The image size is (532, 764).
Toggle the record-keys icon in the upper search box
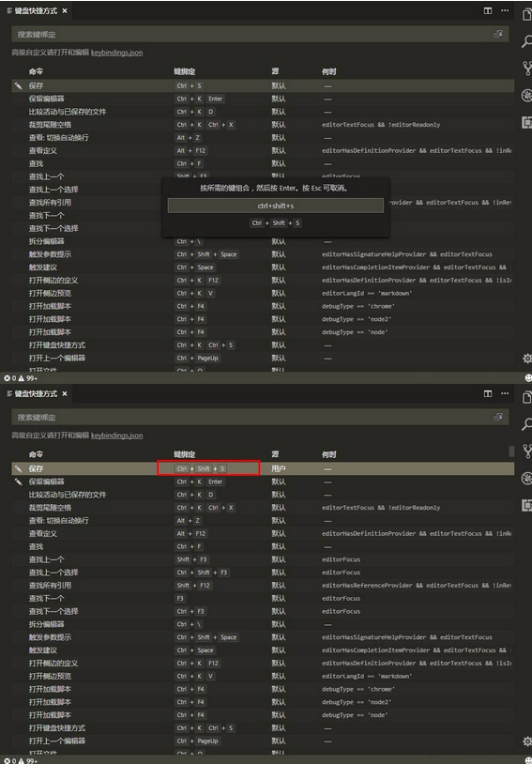(498, 34)
